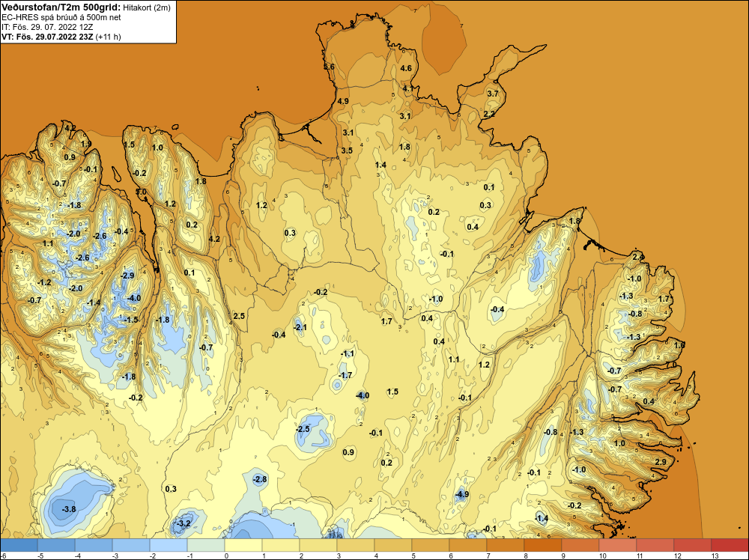The height and width of the screenshot is (560, 749).
Task: Click the -2.5 temperature value
Action: click(x=303, y=429)
